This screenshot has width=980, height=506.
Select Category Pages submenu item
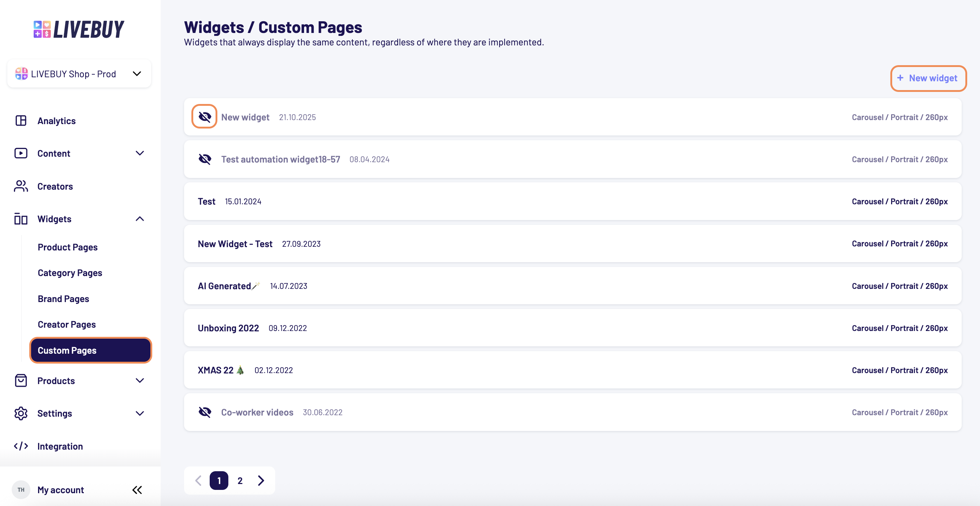click(x=70, y=273)
